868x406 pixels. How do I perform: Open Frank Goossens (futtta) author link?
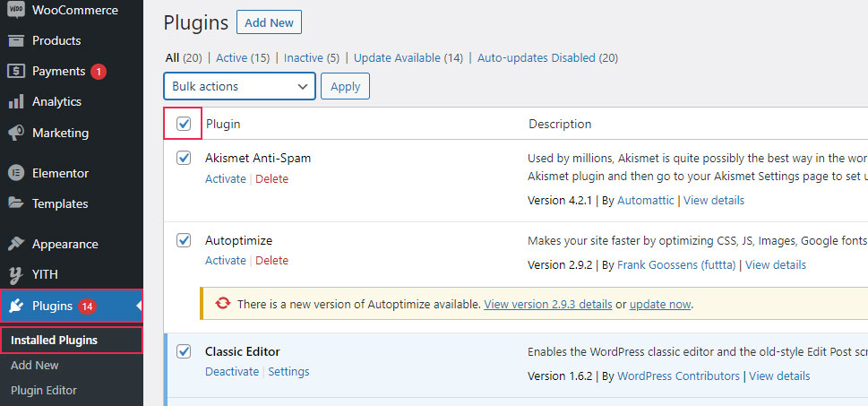(676, 264)
